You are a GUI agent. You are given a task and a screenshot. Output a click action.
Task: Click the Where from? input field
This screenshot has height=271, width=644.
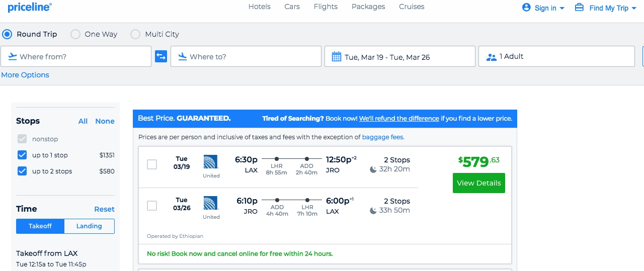(x=76, y=56)
